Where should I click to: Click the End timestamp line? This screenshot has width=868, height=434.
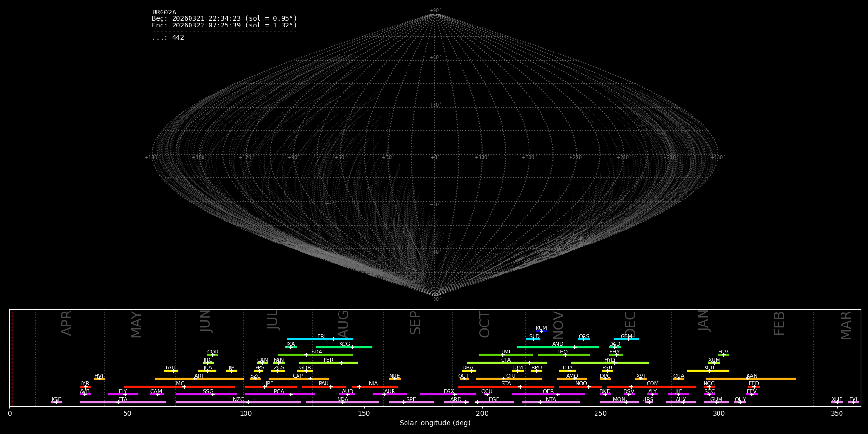pos(224,26)
